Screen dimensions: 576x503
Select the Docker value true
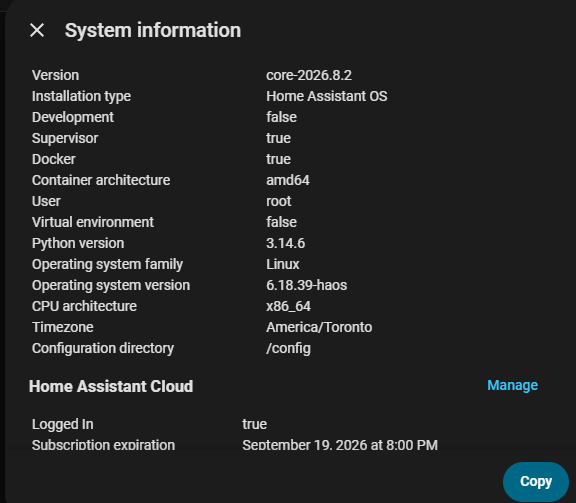pos(278,159)
